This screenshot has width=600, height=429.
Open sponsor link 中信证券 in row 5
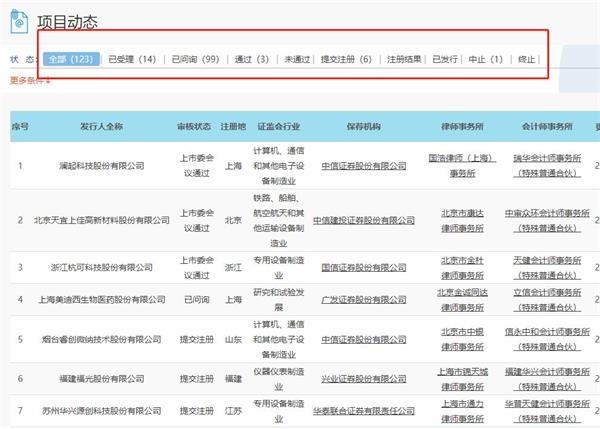tap(364, 339)
